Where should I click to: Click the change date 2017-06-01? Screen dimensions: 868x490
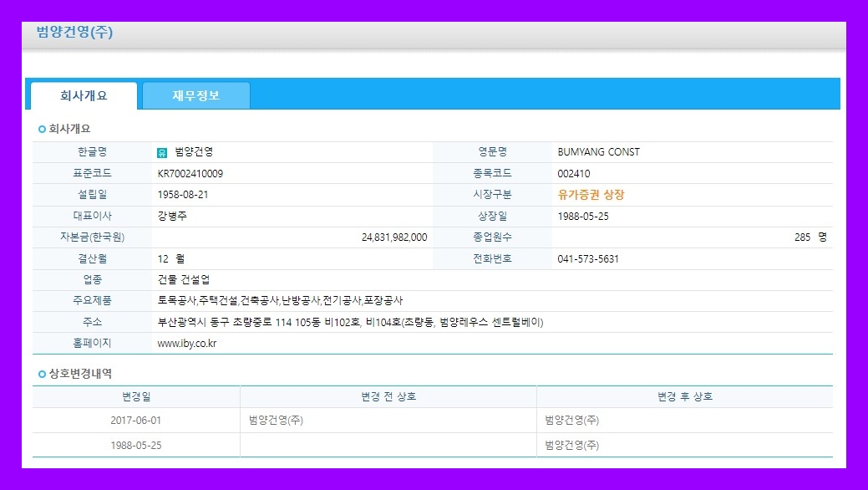point(135,420)
